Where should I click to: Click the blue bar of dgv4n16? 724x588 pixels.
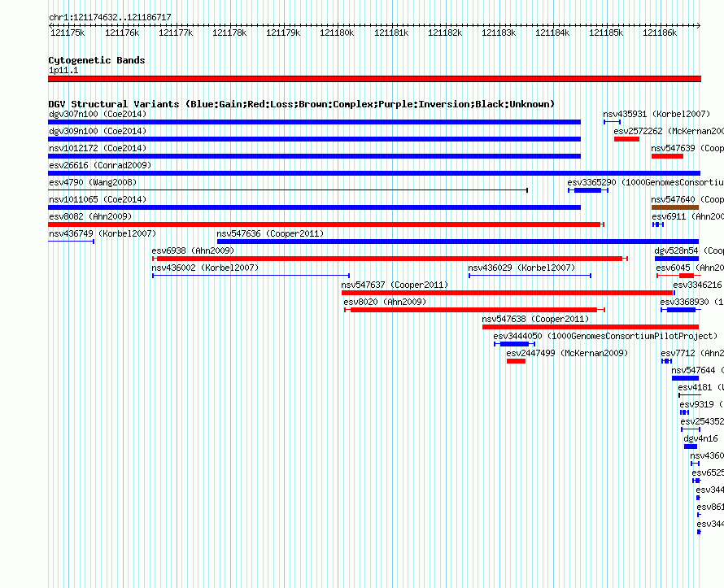click(691, 446)
